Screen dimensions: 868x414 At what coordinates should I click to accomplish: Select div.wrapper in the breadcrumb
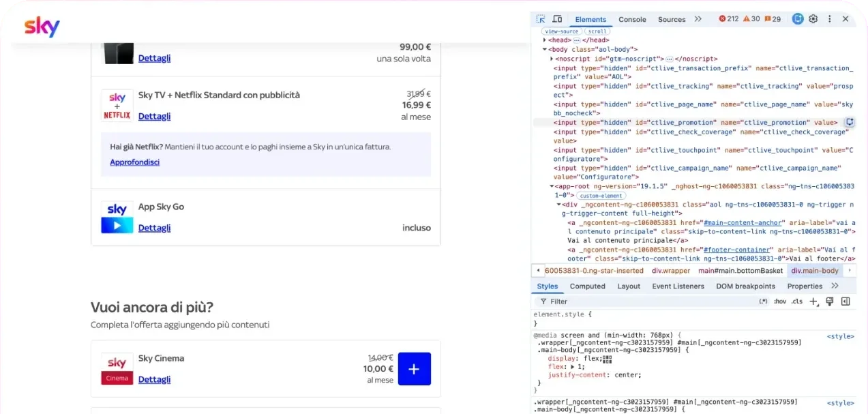click(671, 271)
